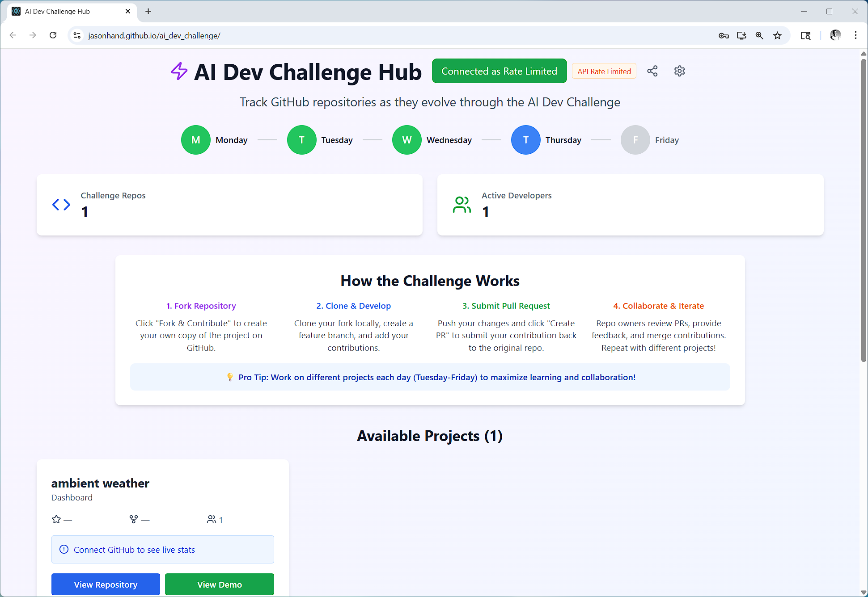The height and width of the screenshot is (597, 868).
Task: Click the install app icon
Action: (x=741, y=36)
